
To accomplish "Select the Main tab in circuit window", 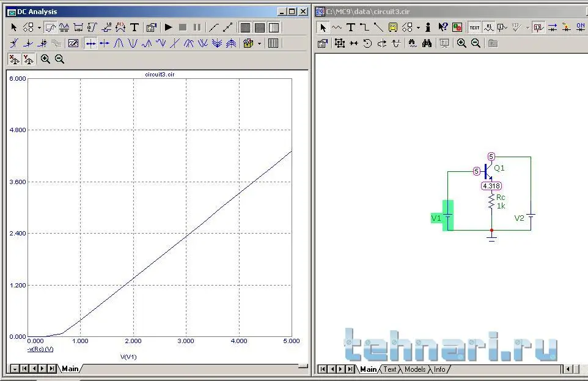I will coord(368,369).
